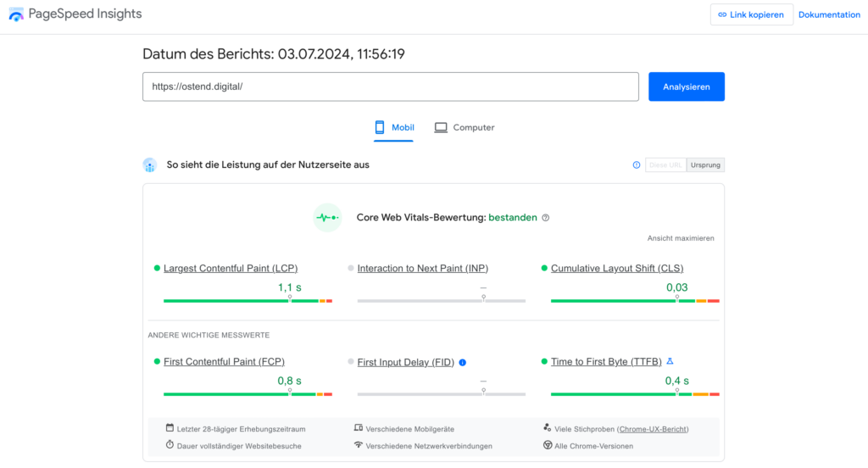Click the Core Web Vitals pulse icon
Viewport: 868px width, 468px height.
click(x=327, y=218)
